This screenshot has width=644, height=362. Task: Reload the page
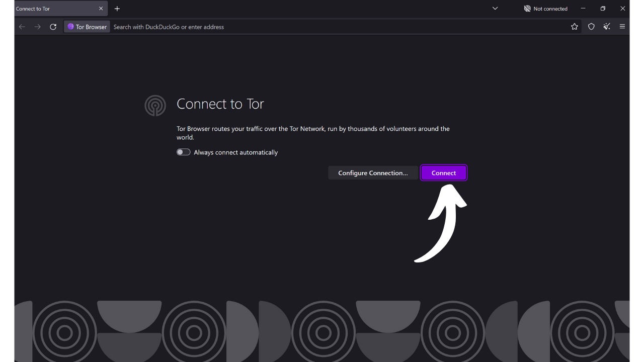click(53, 27)
